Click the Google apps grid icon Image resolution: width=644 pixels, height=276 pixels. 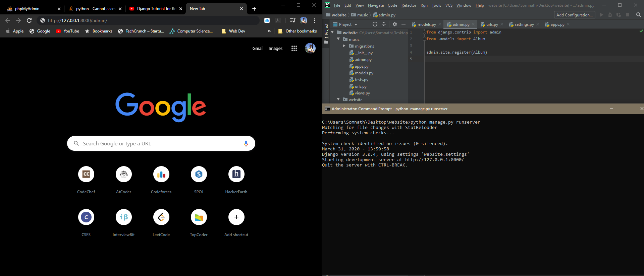pyautogui.click(x=294, y=48)
